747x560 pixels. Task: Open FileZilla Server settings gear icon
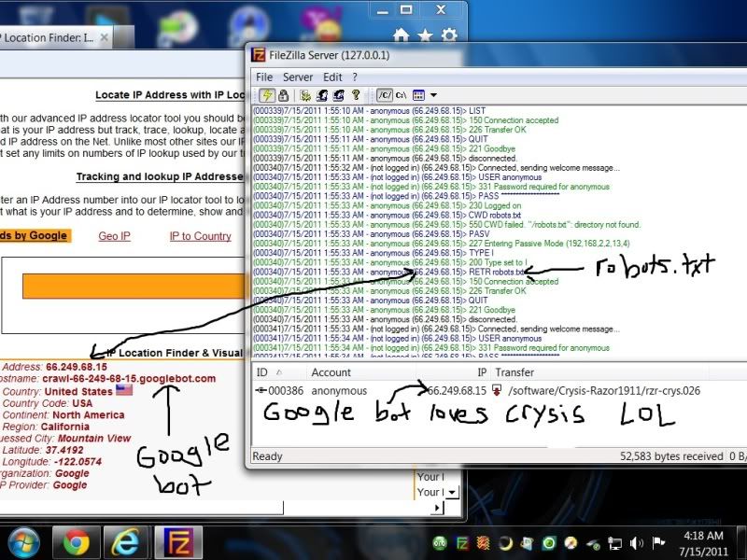click(x=305, y=96)
